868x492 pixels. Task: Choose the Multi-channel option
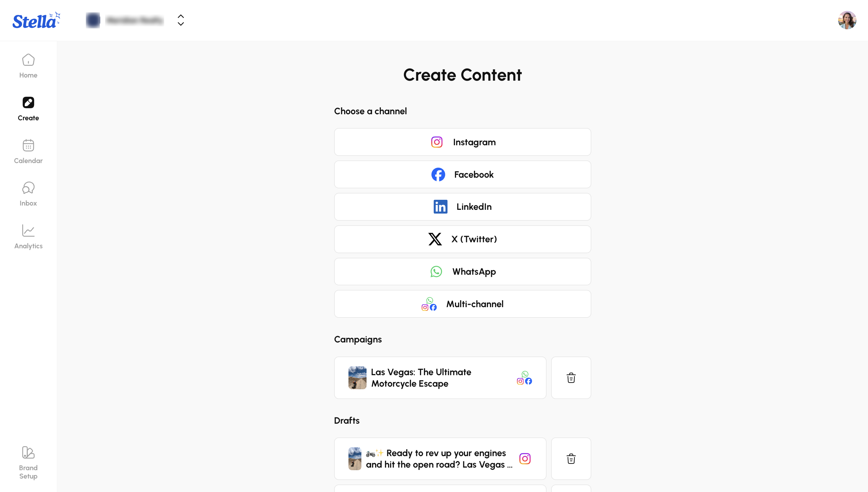pos(462,304)
